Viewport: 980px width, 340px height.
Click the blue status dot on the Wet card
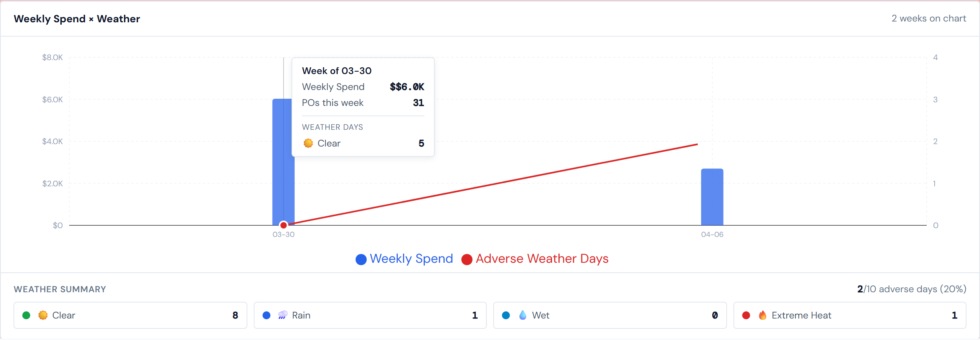pos(506,315)
